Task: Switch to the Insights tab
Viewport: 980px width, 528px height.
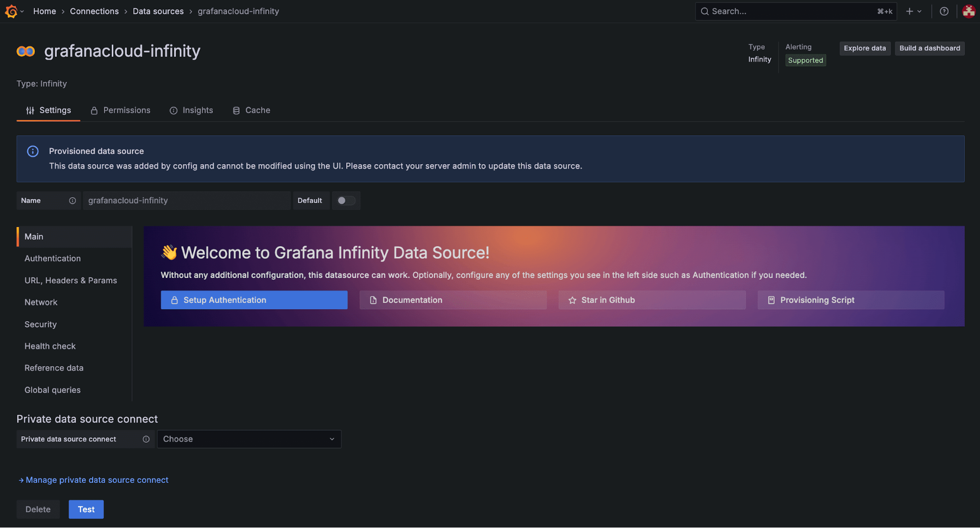Action: pos(191,110)
